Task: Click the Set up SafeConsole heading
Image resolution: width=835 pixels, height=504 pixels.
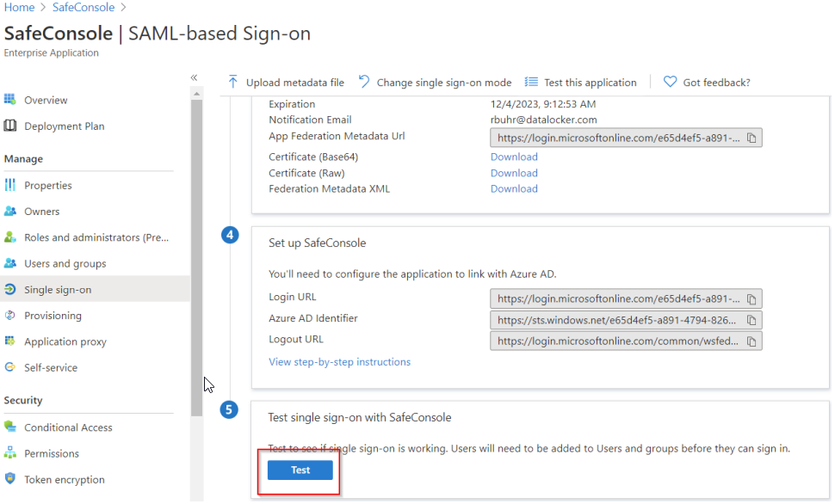Action: pyautogui.click(x=318, y=243)
